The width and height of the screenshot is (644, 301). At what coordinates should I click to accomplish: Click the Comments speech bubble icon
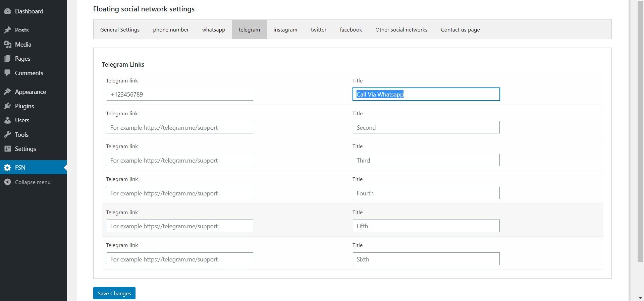coord(7,73)
